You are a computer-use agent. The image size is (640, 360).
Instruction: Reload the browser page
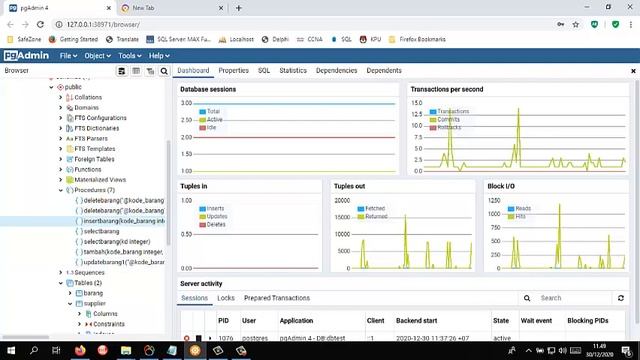coord(40,24)
